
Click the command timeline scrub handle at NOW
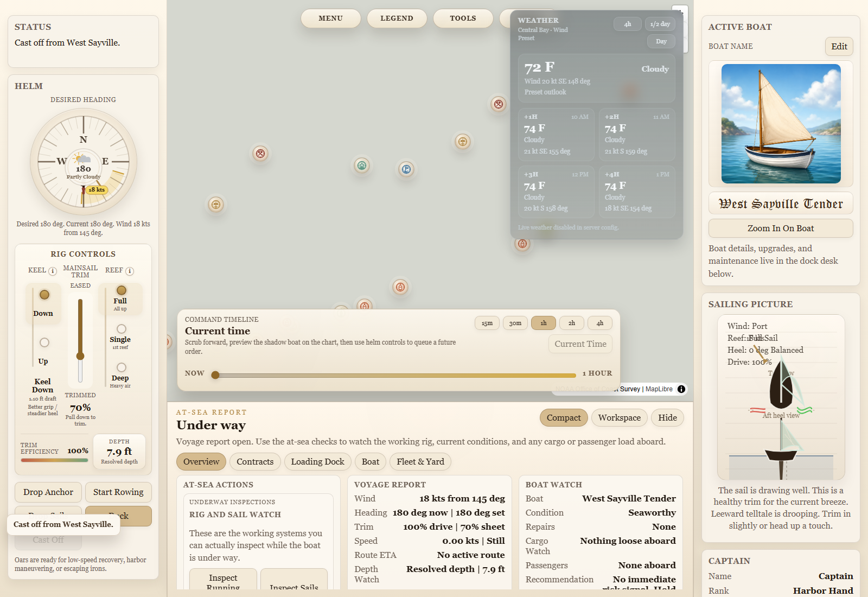[x=215, y=375]
